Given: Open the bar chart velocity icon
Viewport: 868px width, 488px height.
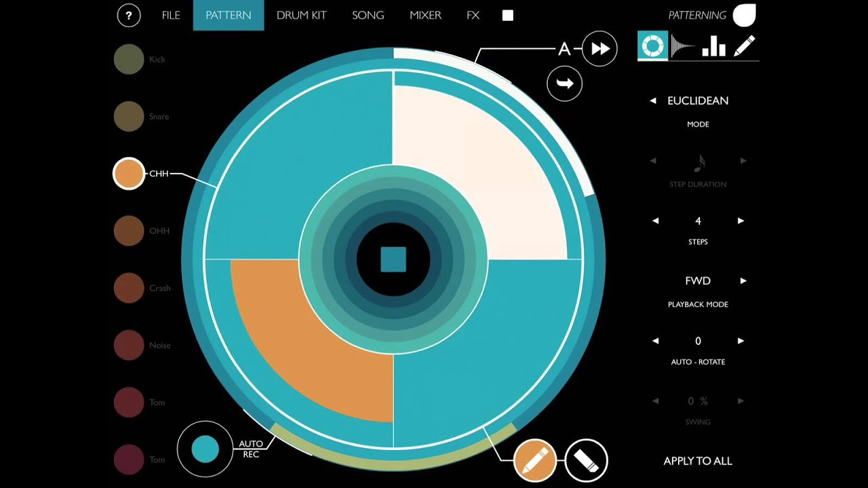Looking at the screenshot, I should [x=713, y=46].
